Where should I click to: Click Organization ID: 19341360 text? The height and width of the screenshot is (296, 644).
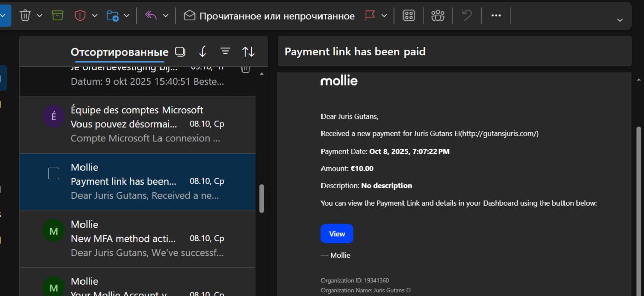[x=355, y=281]
